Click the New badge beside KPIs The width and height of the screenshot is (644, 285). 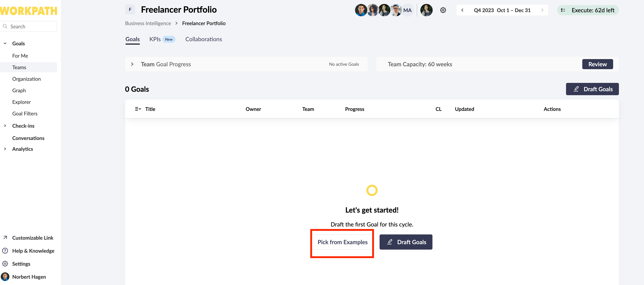click(169, 39)
